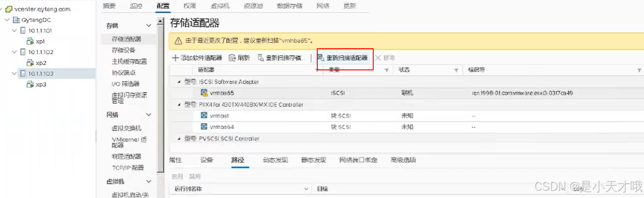Image resolution: width=644 pixels, height=198 pixels.
Task: Switch to the 监控 tab
Action: point(136,6)
